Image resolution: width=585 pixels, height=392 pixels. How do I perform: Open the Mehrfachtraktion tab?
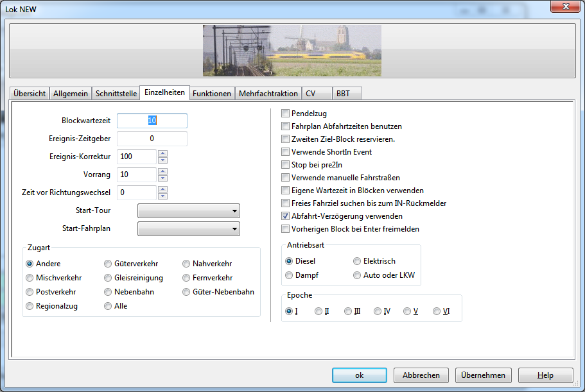coord(268,94)
